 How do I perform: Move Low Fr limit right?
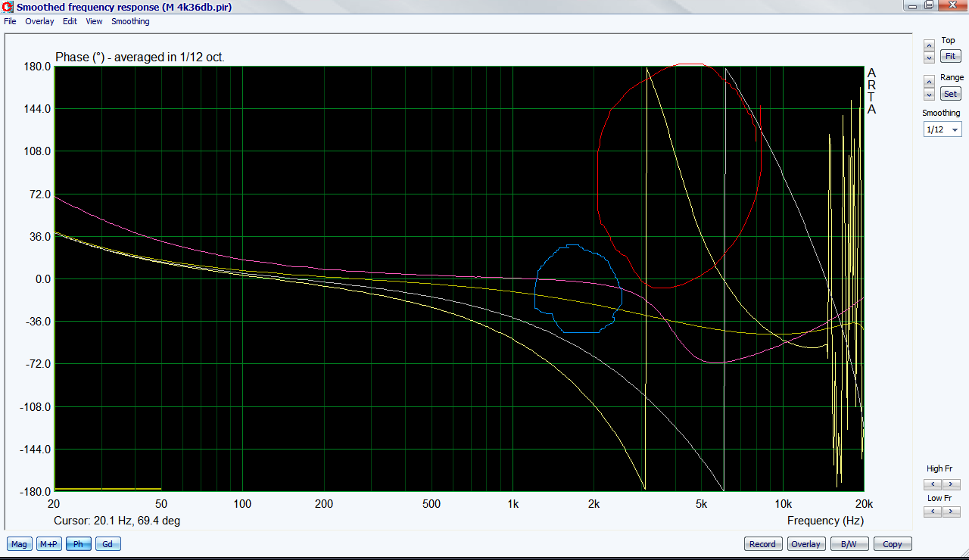point(951,512)
